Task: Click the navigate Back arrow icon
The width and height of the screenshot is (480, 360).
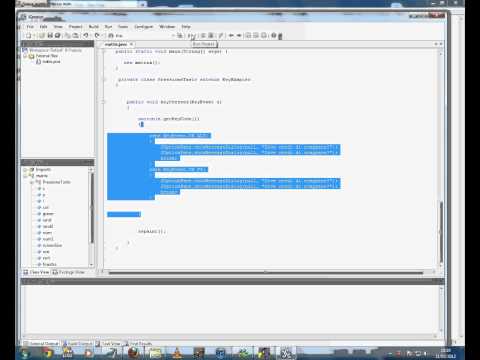Action: (x=231, y=35)
